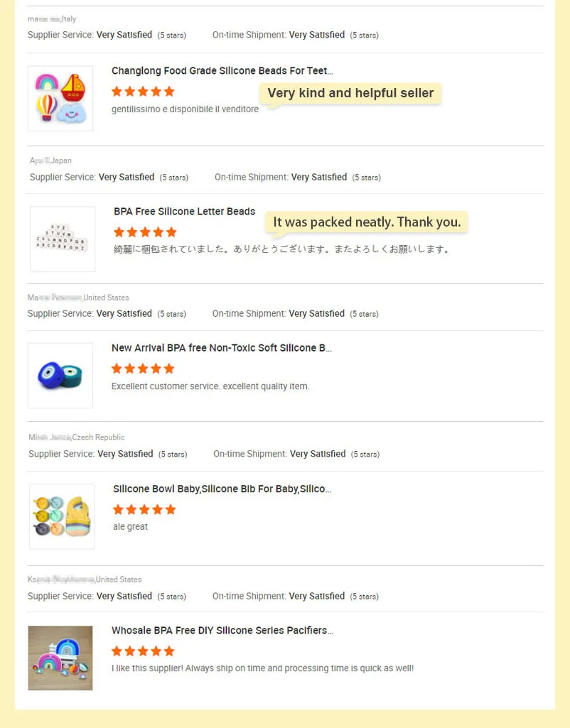Click 'Excellent customer service' review text
The image size is (570, 728).
(x=210, y=386)
